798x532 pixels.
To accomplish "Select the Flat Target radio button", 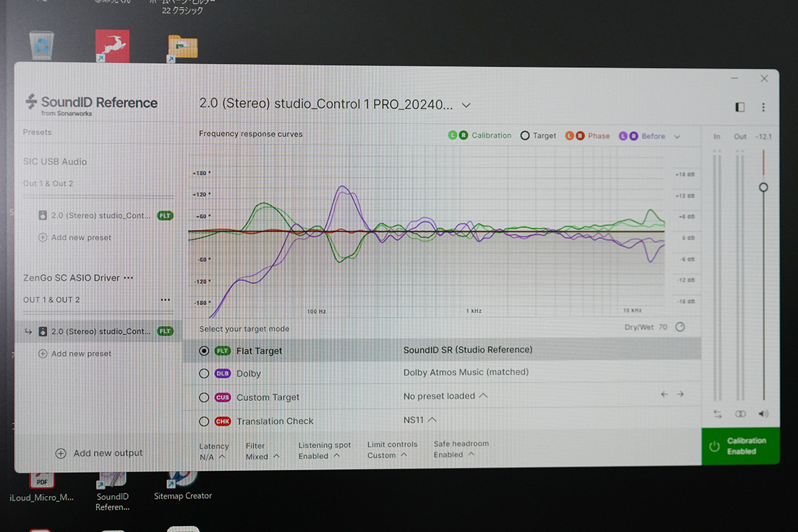I will [204, 350].
